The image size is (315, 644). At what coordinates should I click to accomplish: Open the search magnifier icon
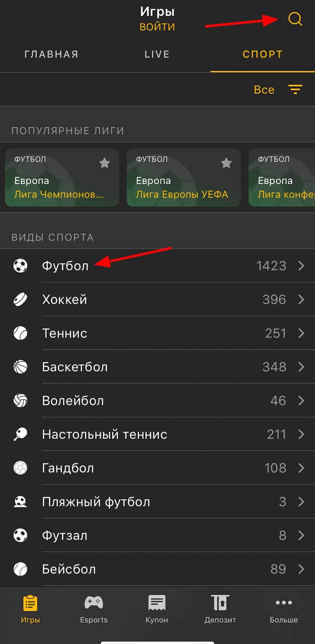tap(295, 19)
